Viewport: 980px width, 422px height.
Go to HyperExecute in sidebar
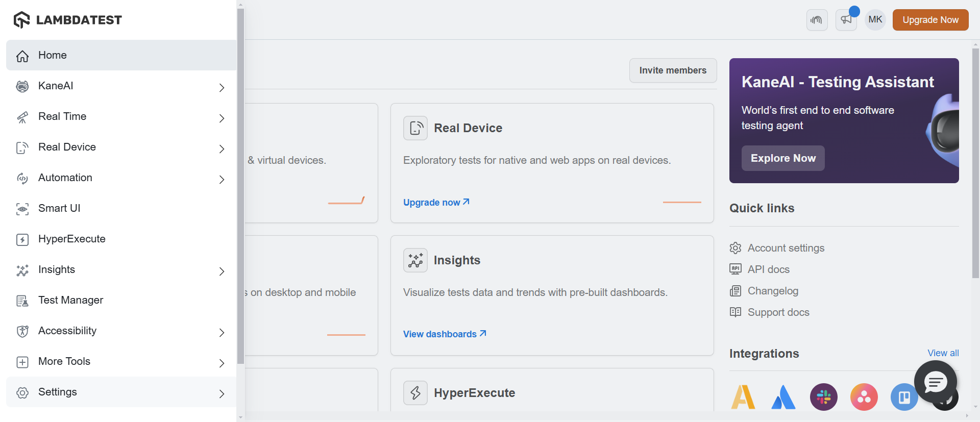tap(71, 239)
